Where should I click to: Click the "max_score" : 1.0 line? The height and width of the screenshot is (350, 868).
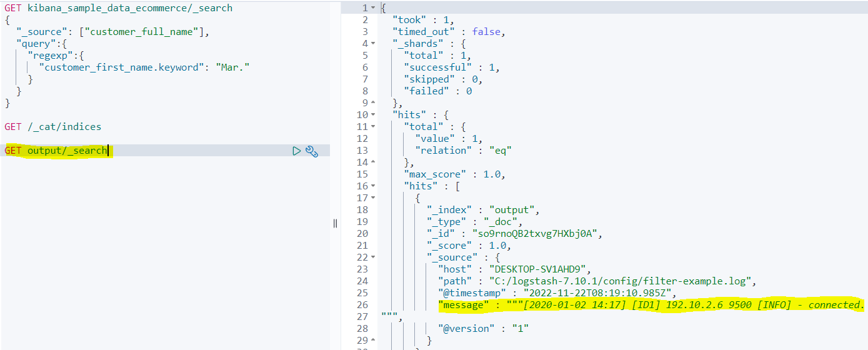point(454,174)
